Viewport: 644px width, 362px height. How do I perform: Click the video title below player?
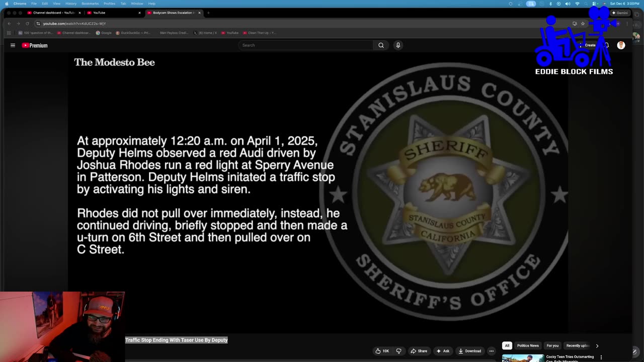coord(177,340)
